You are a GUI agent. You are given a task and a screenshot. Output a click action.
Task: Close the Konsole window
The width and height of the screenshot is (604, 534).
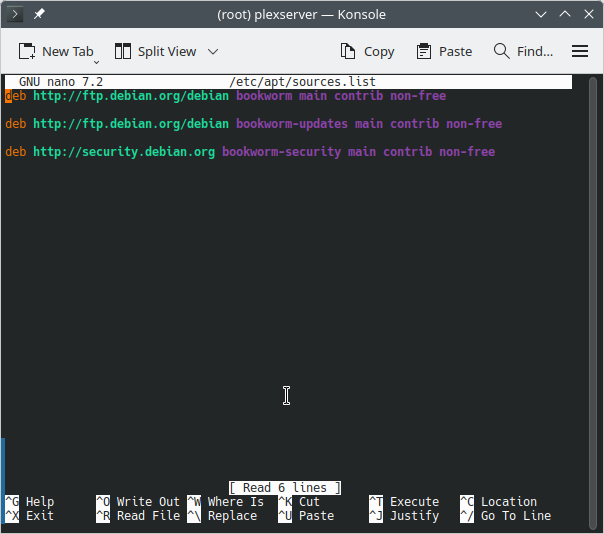point(589,15)
